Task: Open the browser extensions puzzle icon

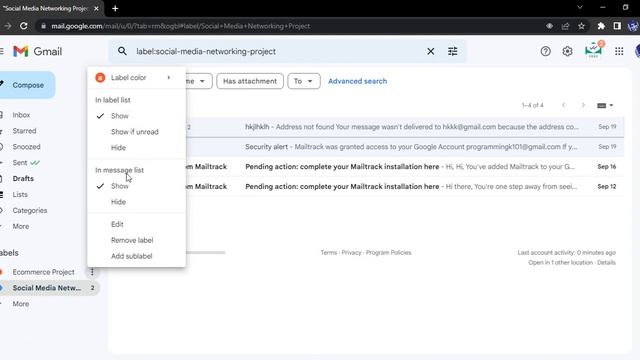Action: coord(601,26)
